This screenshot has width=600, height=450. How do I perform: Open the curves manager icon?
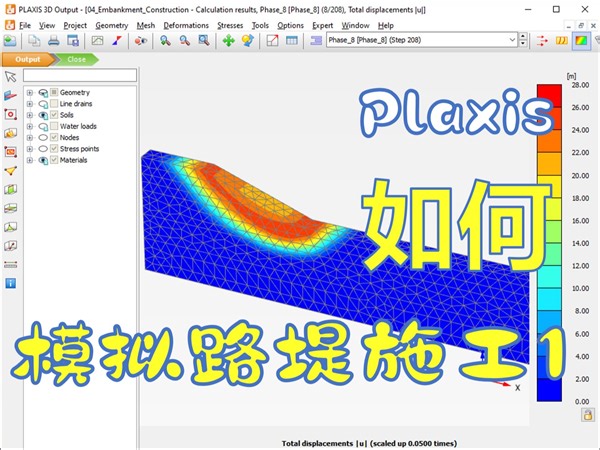[97, 40]
